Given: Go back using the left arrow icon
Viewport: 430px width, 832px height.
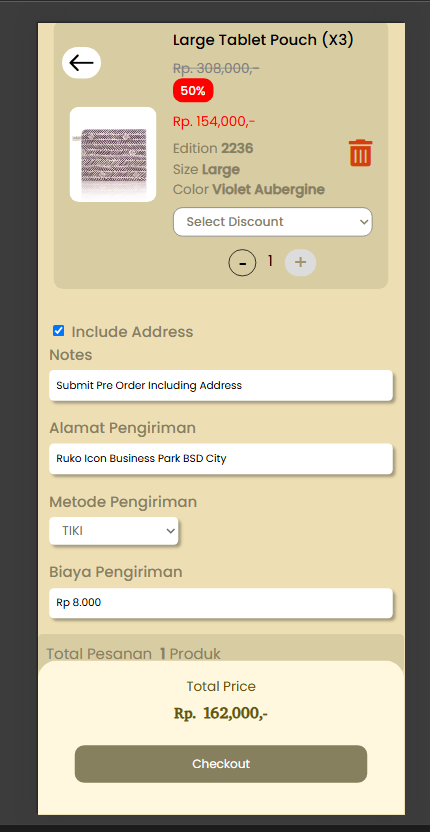Looking at the screenshot, I should pyautogui.click(x=81, y=63).
